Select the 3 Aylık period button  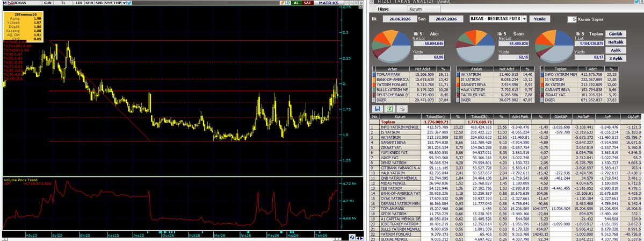(x=616, y=59)
